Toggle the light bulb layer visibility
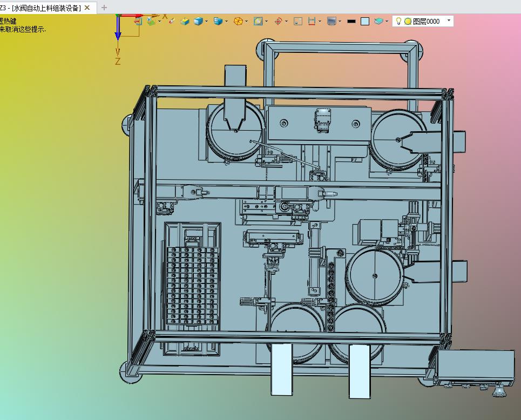 click(398, 21)
